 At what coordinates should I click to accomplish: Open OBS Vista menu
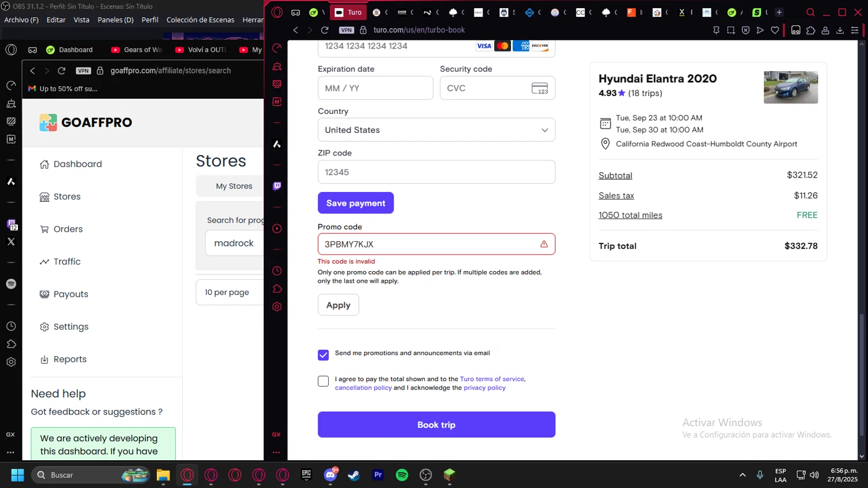click(82, 20)
